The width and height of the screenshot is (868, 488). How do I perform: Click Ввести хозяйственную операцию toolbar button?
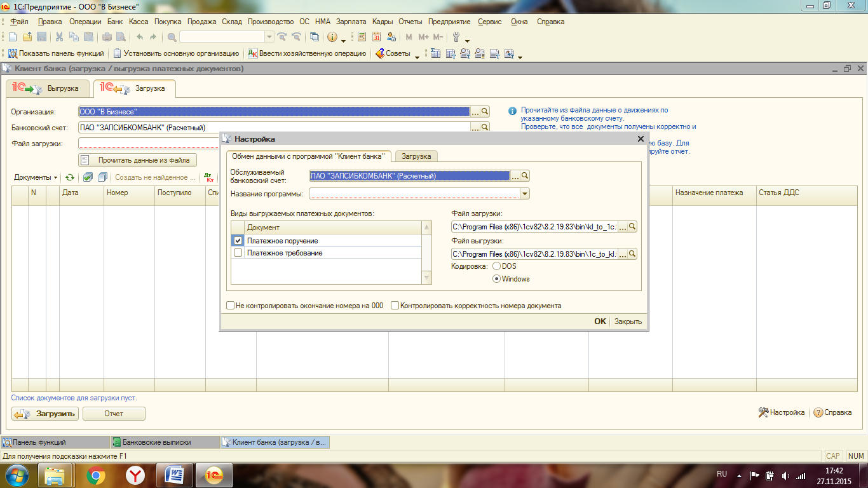[307, 53]
